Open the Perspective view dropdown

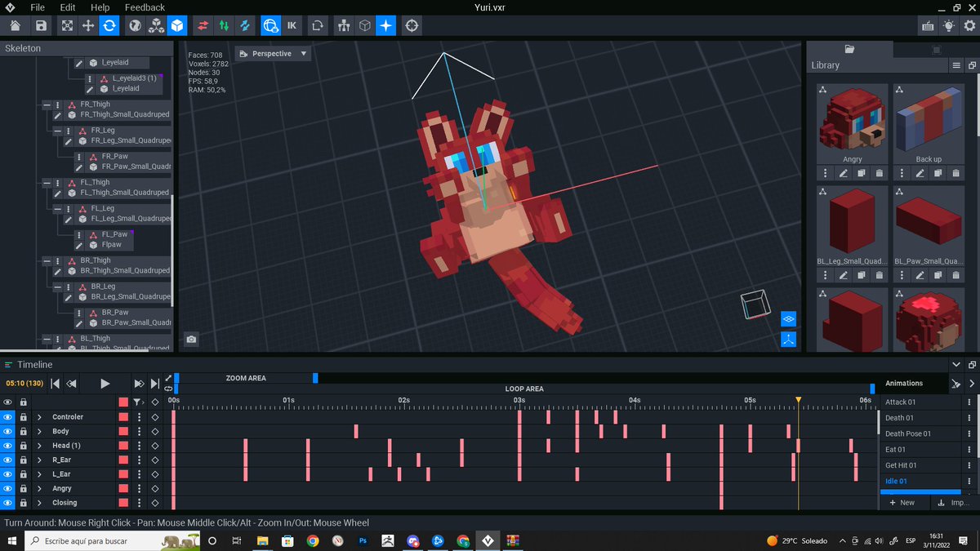pyautogui.click(x=274, y=54)
